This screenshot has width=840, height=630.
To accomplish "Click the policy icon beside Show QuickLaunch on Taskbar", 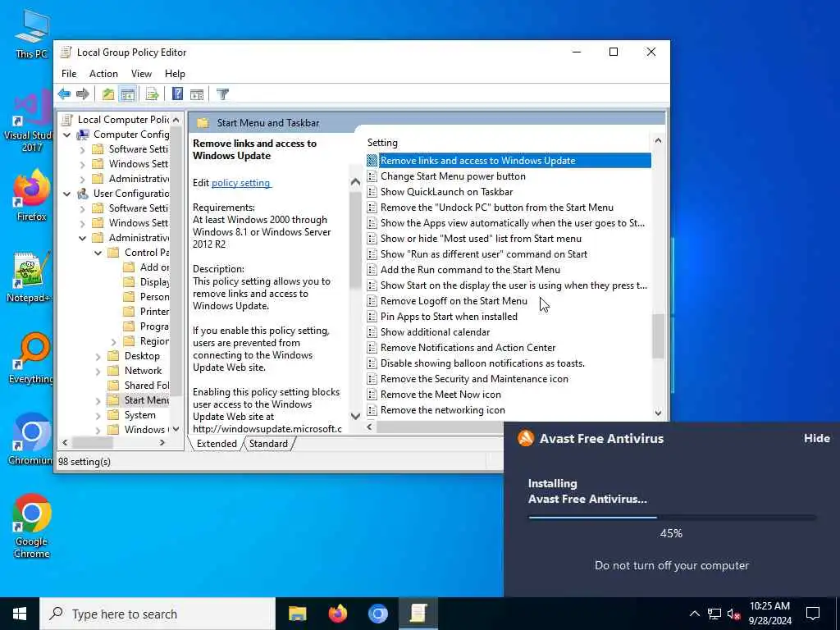I will click(372, 192).
